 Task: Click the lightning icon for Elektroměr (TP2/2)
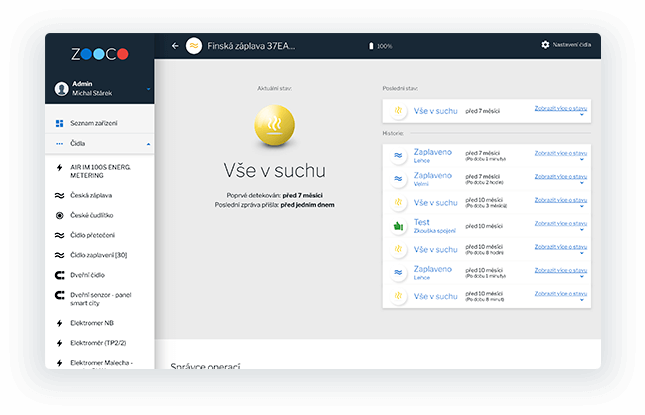60,343
